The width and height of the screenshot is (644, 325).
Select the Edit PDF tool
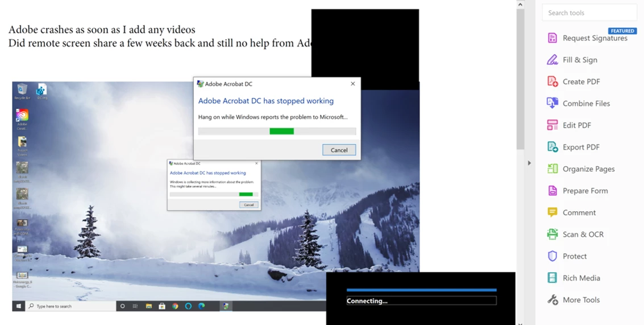pyautogui.click(x=569, y=125)
